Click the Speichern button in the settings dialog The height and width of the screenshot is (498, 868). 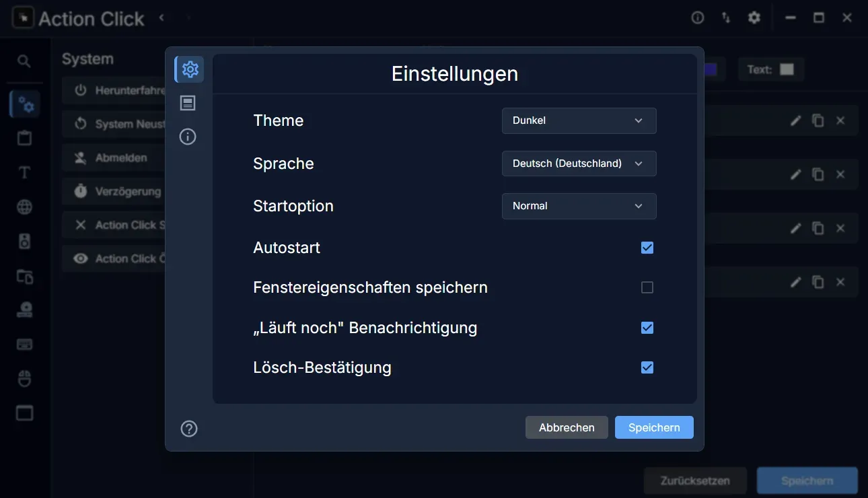pyautogui.click(x=654, y=427)
